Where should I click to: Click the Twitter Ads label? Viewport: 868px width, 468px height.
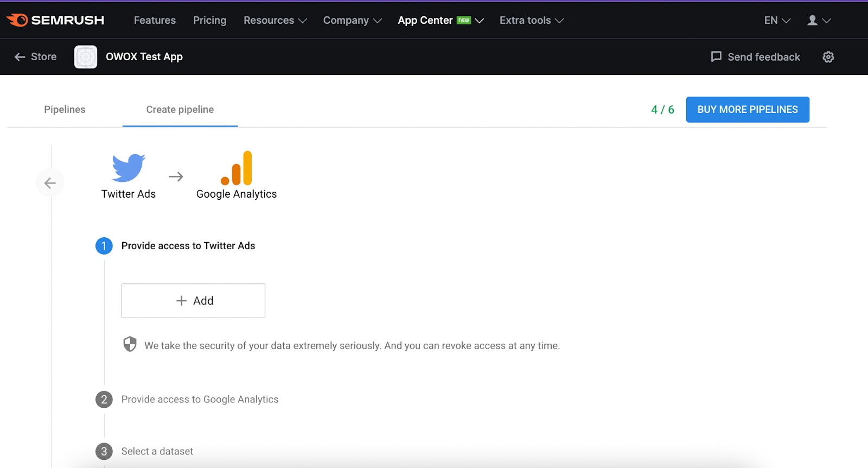point(129,194)
